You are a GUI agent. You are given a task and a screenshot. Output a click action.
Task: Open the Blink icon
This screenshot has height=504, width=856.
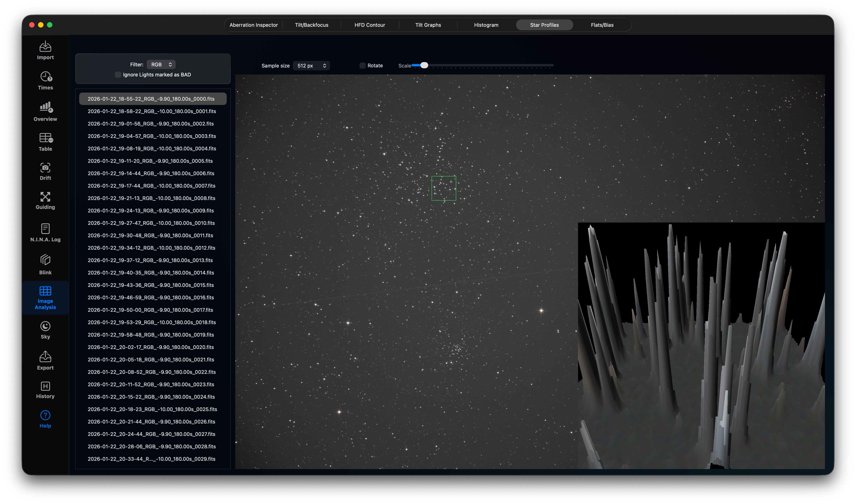coord(45,260)
